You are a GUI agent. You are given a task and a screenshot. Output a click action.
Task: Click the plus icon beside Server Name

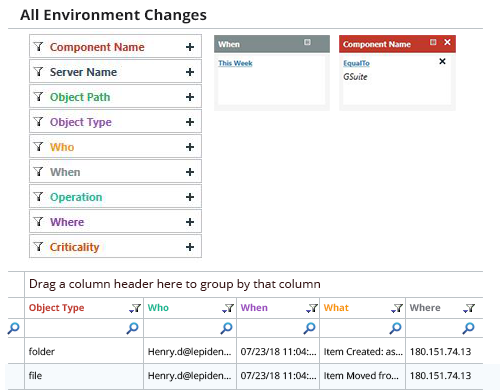tap(190, 72)
